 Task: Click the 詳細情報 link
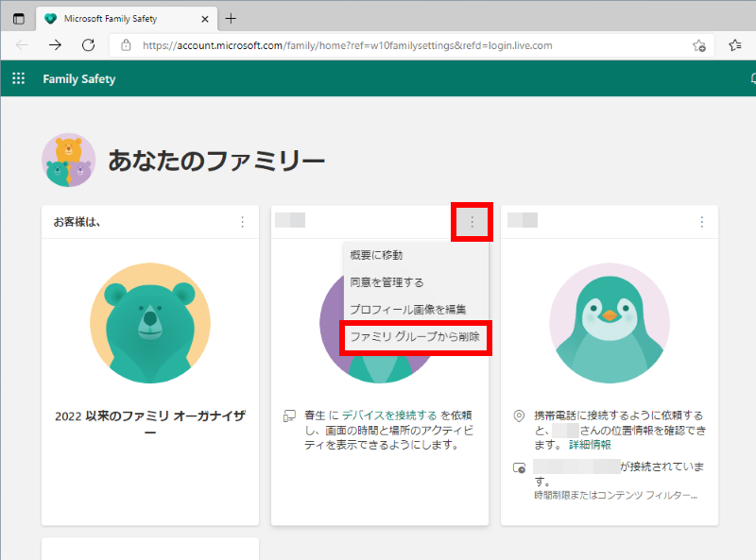click(590, 445)
